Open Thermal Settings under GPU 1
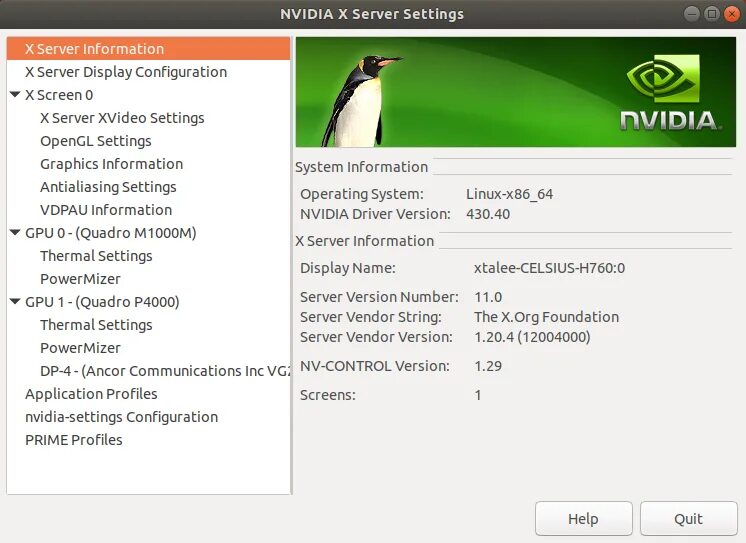The image size is (746, 543). [x=96, y=325]
